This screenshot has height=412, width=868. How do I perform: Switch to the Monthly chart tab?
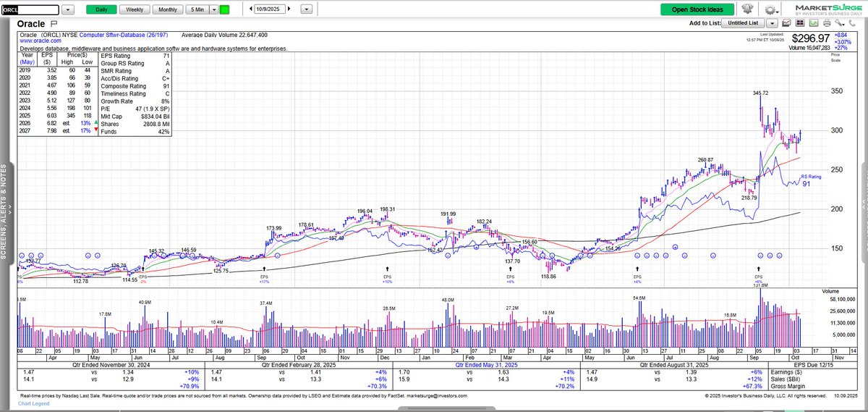168,9
